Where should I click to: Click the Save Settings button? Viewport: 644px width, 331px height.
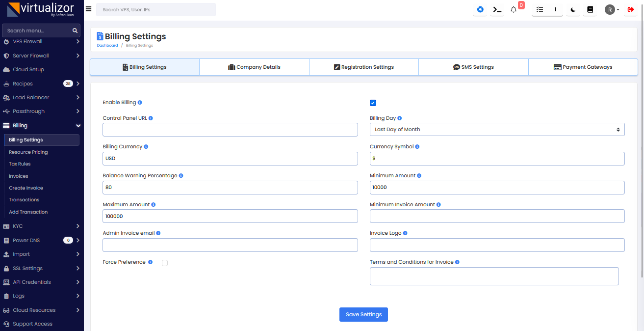(363, 315)
